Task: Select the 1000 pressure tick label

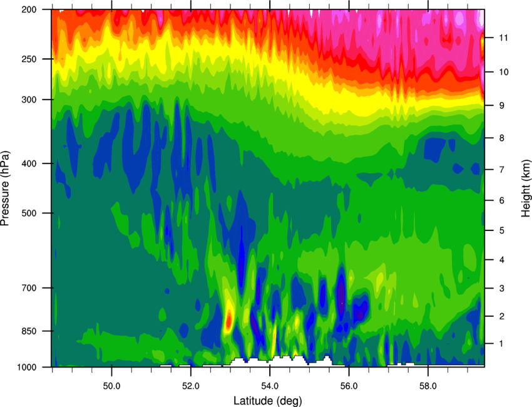Action: tap(27, 367)
